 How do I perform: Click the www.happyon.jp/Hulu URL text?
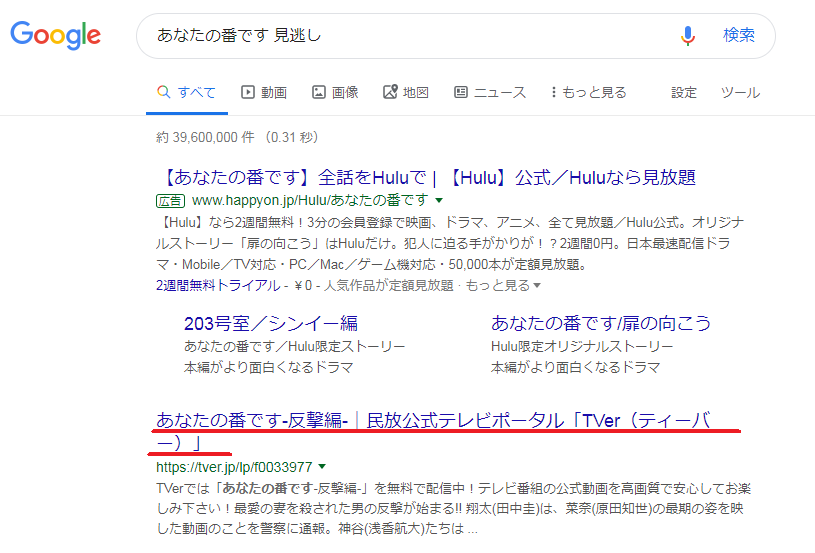click(310, 200)
